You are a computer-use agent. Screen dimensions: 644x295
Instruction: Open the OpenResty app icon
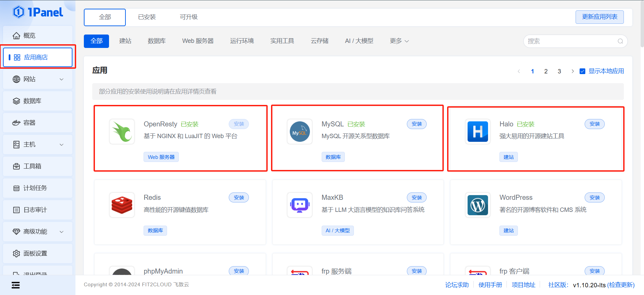point(122,132)
